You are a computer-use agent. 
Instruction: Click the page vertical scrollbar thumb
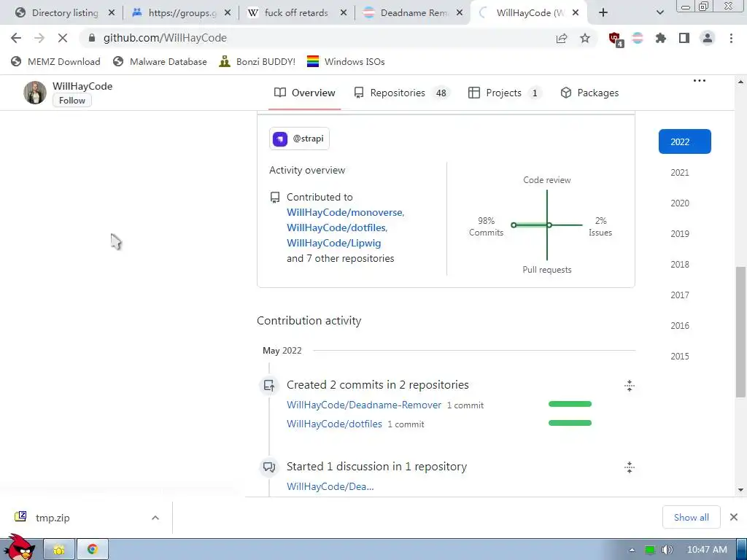click(x=740, y=332)
